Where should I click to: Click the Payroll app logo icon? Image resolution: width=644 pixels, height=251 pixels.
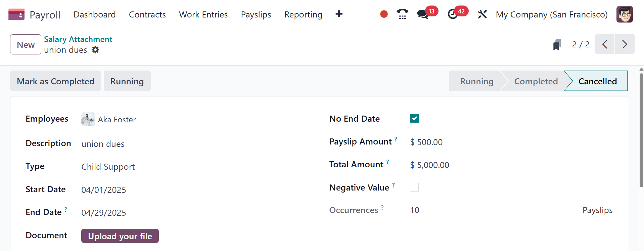(x=16, y=14)
